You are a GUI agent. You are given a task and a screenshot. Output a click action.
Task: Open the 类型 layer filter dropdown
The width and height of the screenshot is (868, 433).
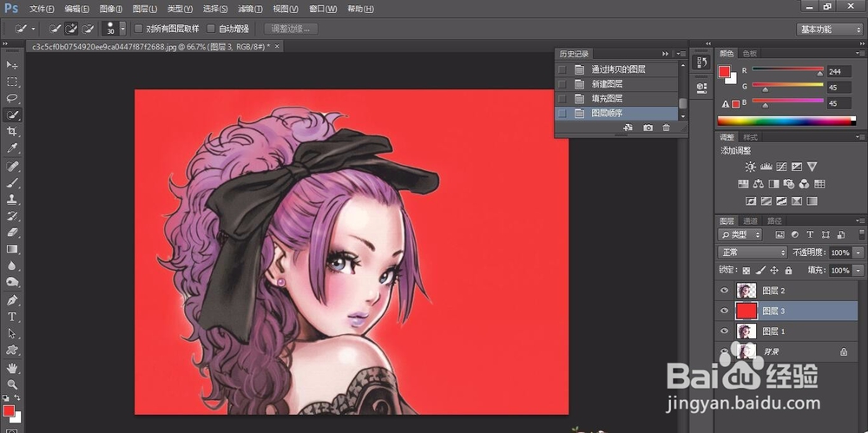(x=740, y=234)
